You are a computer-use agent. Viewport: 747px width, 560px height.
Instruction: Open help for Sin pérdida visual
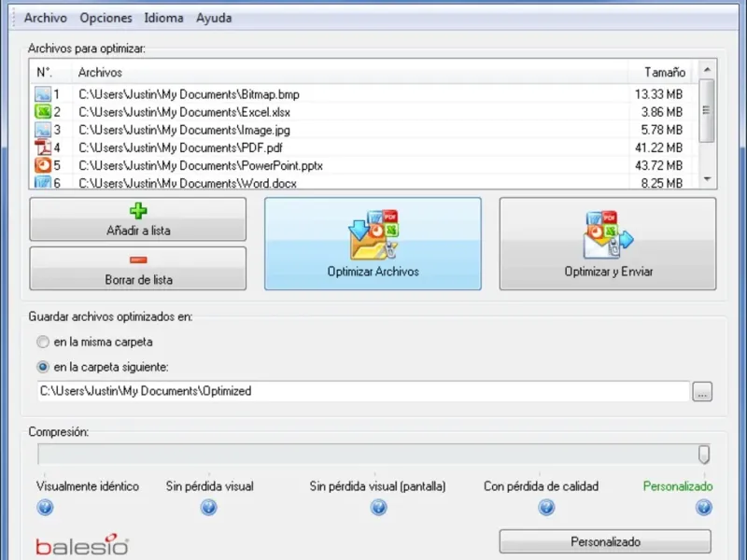(x=208, y=508)
